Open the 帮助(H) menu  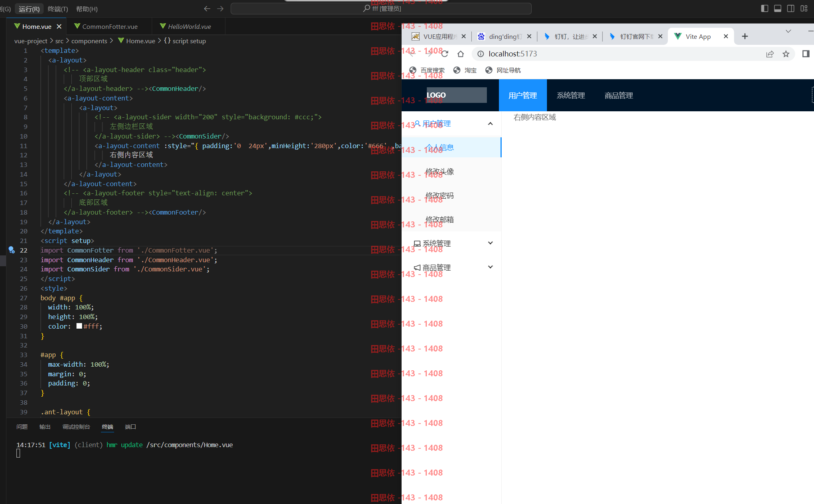click(87, 9)
